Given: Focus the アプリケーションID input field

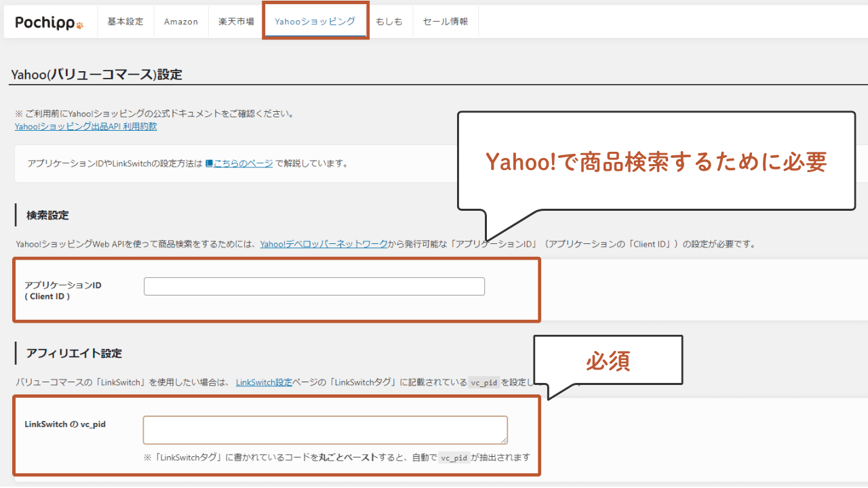Looking at the screenshot, I should pos(315,286).
